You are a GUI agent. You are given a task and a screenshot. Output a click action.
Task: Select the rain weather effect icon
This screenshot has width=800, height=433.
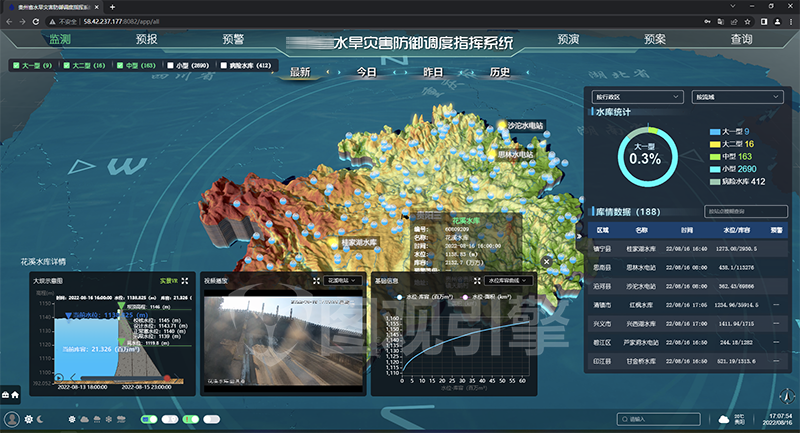pyautogui.click(x=97, y=419)
